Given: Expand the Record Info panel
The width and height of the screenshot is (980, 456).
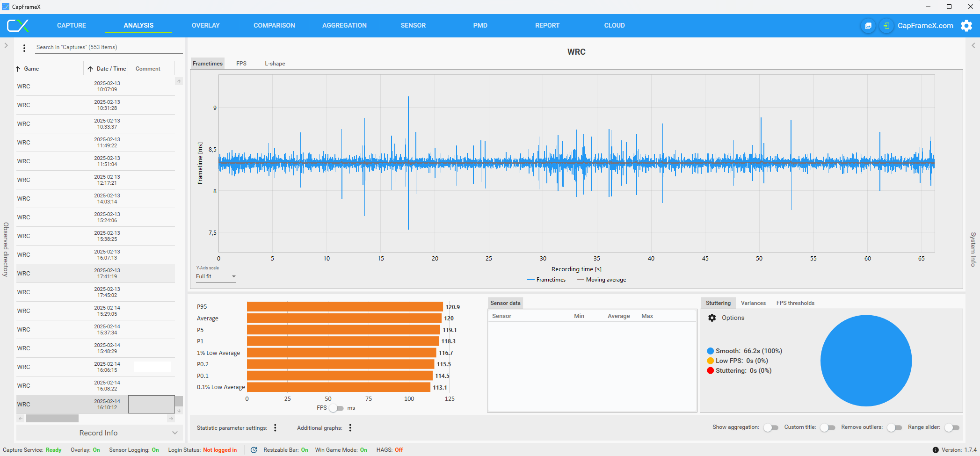Looking at the screenshot, I should click(99, 433).
